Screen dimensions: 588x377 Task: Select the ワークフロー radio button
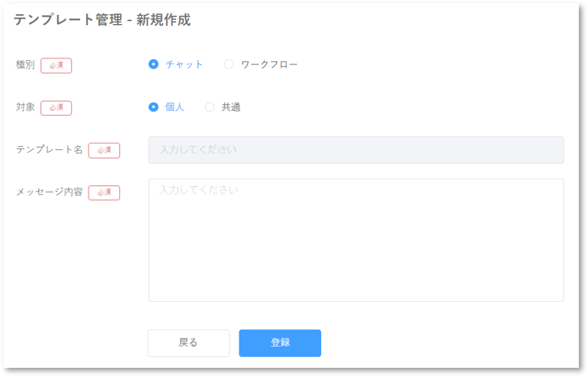point(229,64)
